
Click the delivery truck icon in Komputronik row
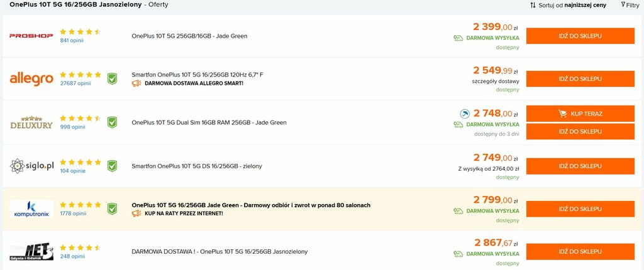[458, 211]
